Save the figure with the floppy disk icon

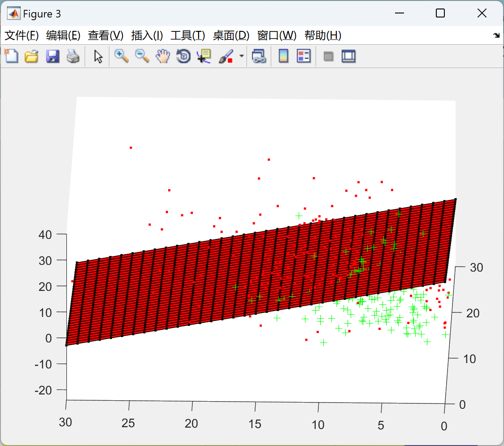pos(52,56)
